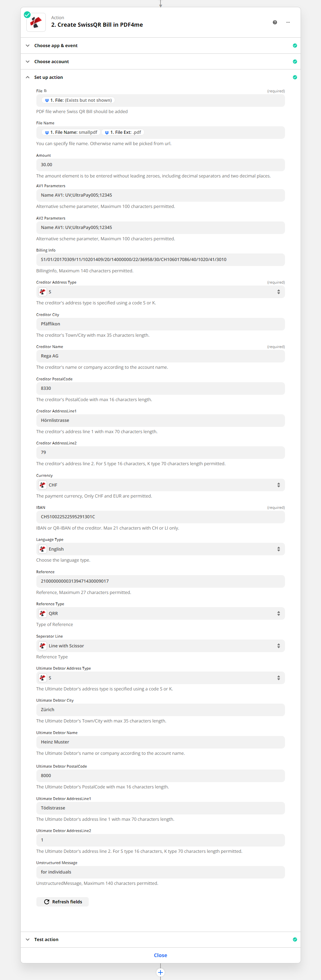
Task: Click the PDF4me app logo icon
Action: coord(36,22)
